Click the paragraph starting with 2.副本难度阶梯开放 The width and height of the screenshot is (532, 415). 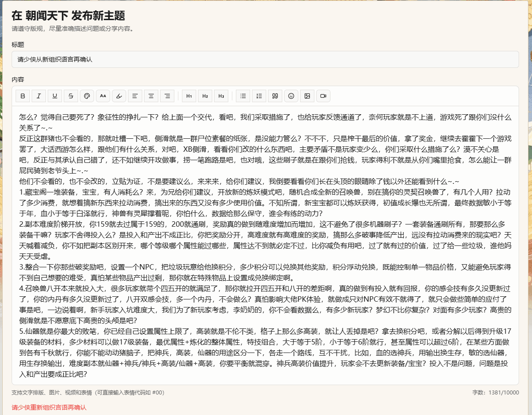click(x=265, y=240)
